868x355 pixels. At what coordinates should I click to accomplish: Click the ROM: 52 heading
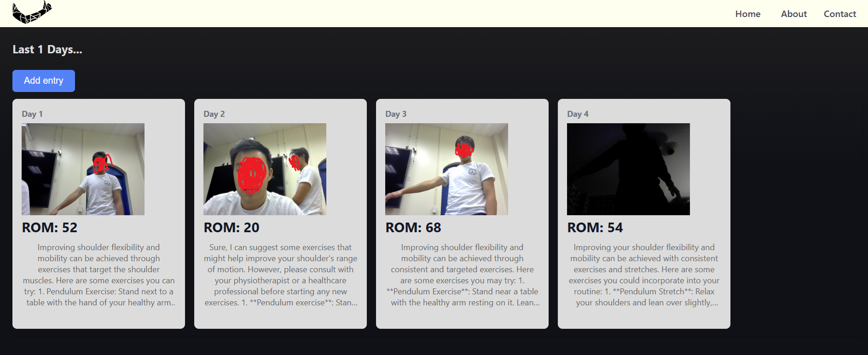point(50,228)
